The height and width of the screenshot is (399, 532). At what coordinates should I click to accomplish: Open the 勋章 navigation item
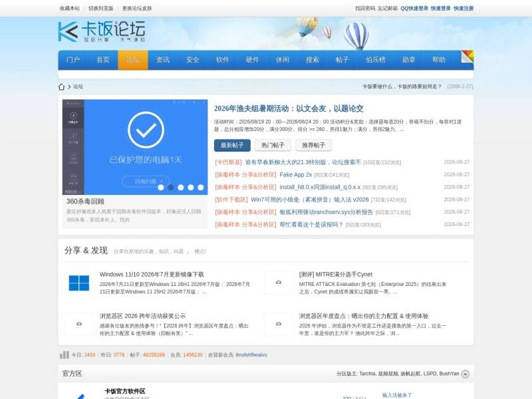[408, 60]
